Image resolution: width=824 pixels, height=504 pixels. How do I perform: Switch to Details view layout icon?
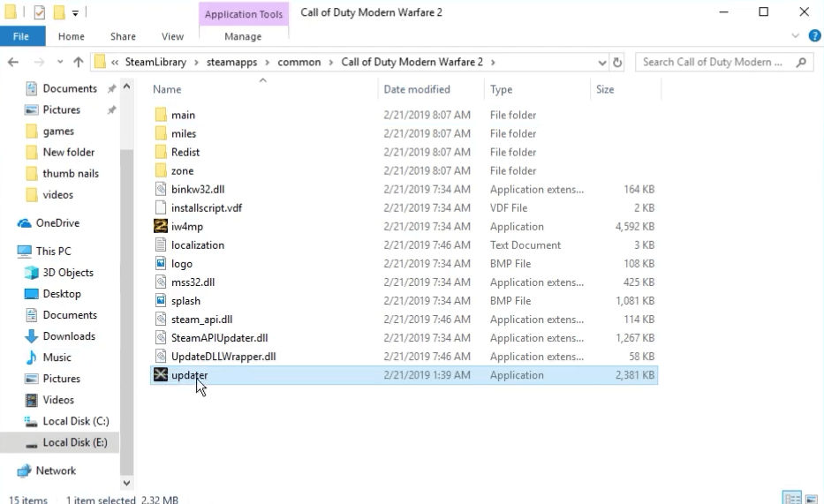[x=792, y=498]
